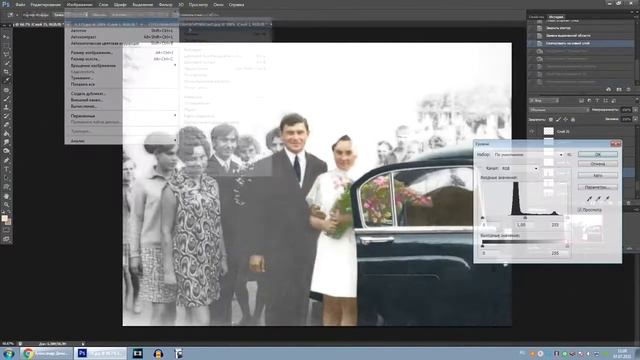Switch to the История tab
The height and width of the screenshot is (360, 640).
tap(556, 17)
